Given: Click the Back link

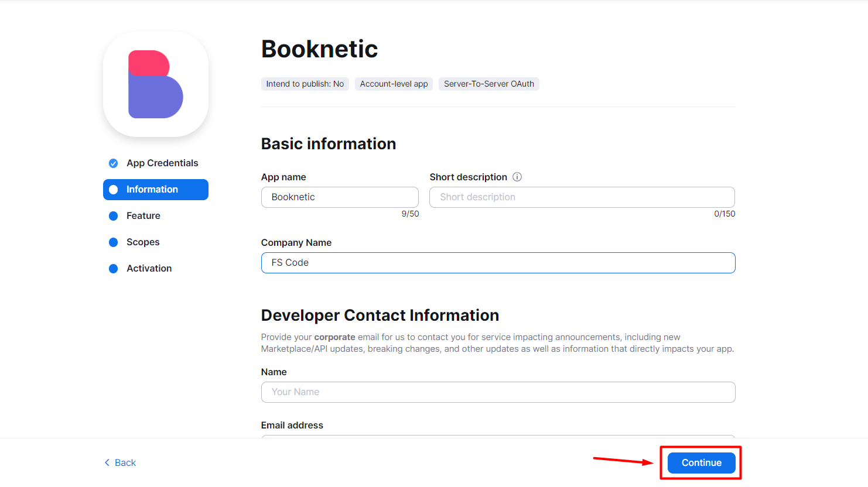Looking at the screenshot, I should pyautogui.click(x=125, y=462).
